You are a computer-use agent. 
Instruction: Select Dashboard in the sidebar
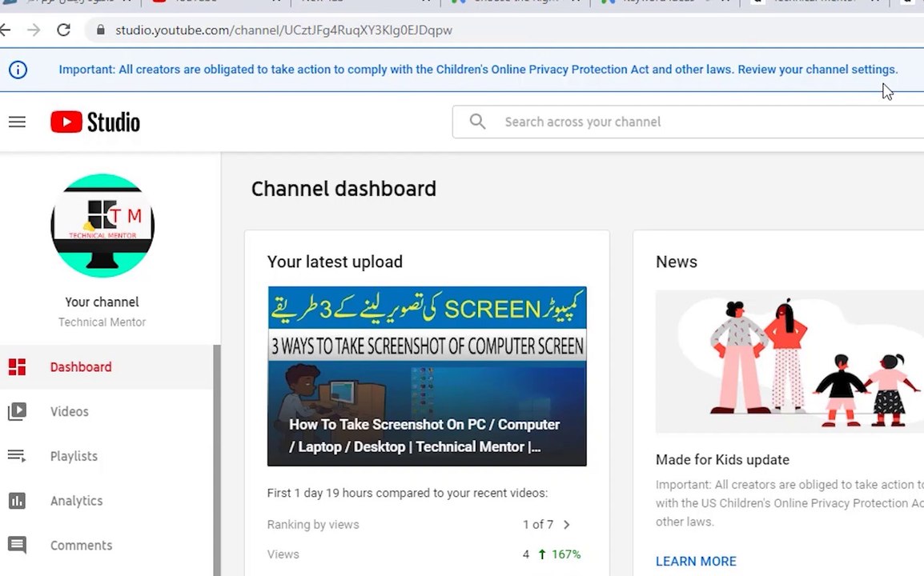[106, 367]
